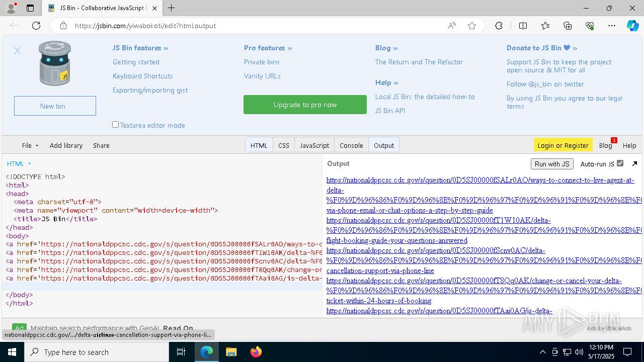Open Getting started link
Image resolution: width=644 pixels, height=362 pixels.
click(136, 62)
